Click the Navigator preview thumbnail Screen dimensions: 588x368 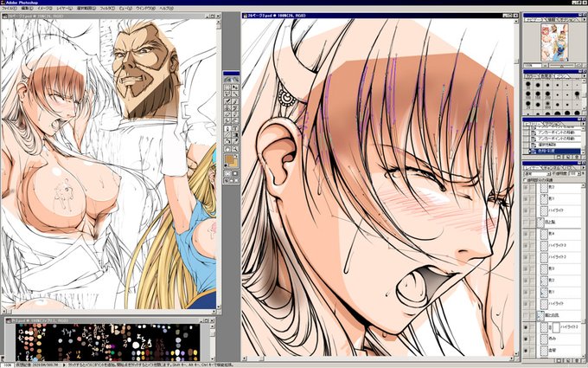(554, 42)
